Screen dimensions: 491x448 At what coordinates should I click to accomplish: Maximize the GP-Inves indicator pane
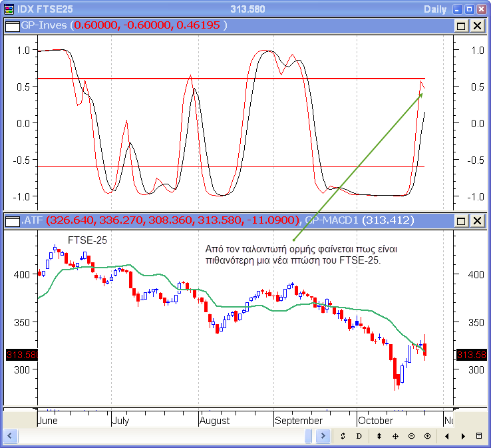coord(461,25)
